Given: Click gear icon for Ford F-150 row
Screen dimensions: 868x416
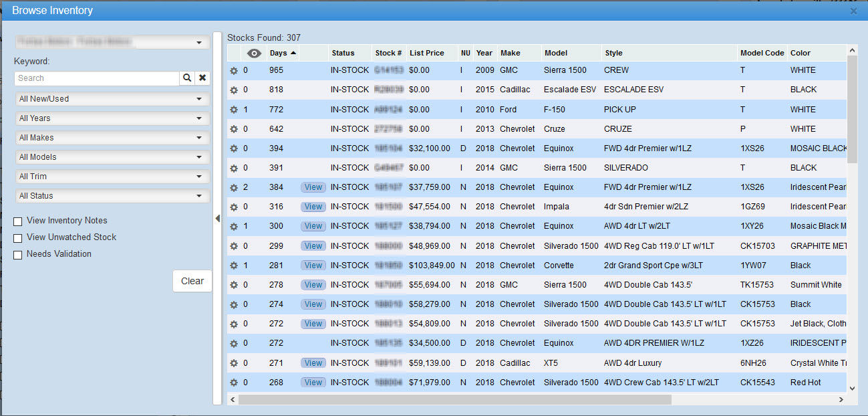Looking at the screenshot, I should [234, 110].
